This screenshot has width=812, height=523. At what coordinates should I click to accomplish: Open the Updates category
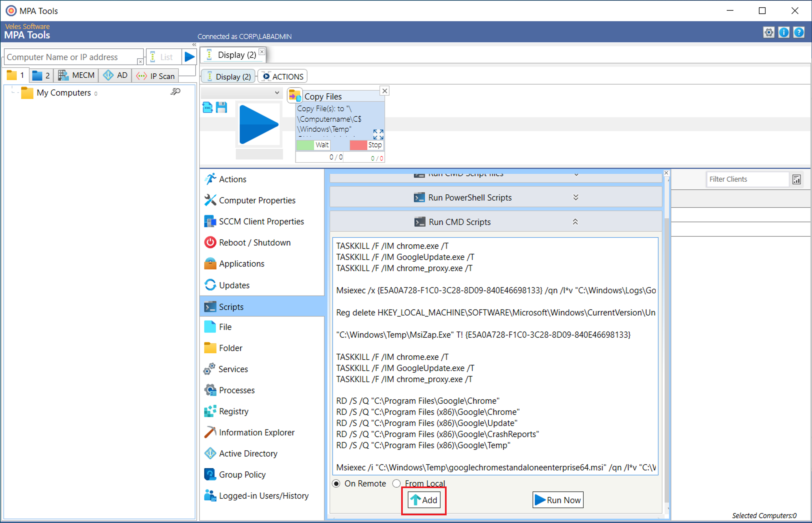(262, 285)
